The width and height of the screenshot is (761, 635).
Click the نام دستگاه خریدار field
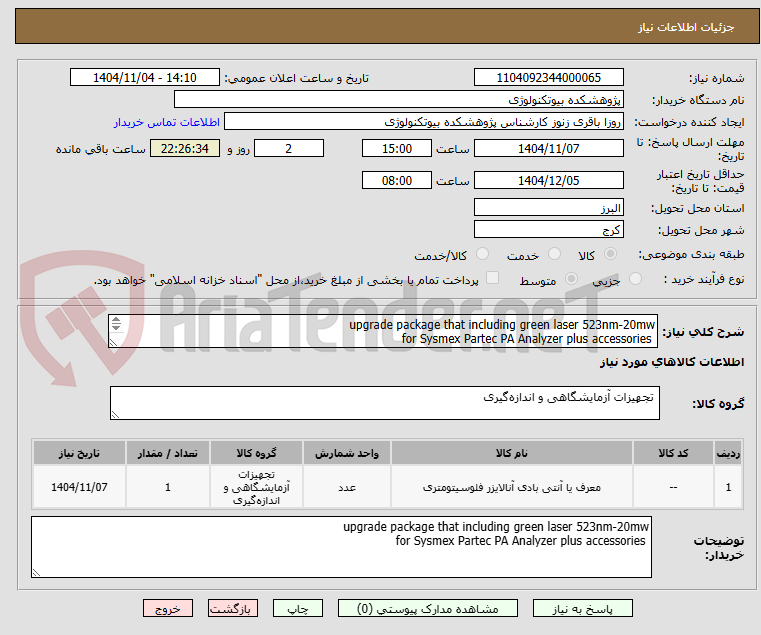click(398, 100)
